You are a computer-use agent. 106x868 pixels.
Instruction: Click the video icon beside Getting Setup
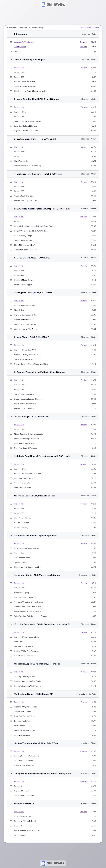[x=11, y=47]
